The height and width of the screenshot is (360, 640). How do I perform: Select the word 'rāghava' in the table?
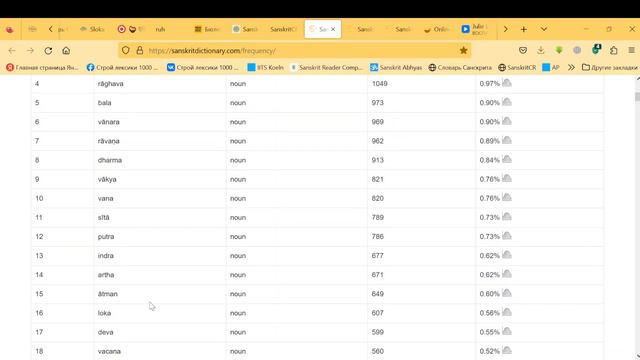pos(110,84)
